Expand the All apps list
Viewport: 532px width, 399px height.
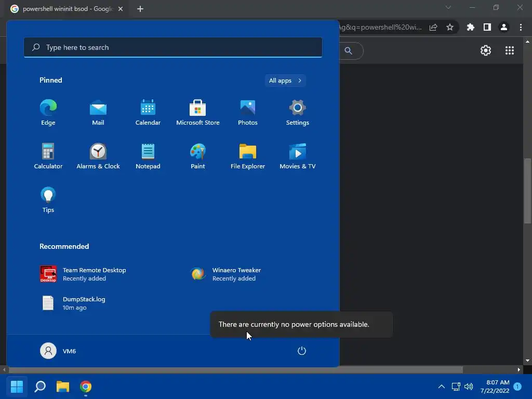coord(285,81)
